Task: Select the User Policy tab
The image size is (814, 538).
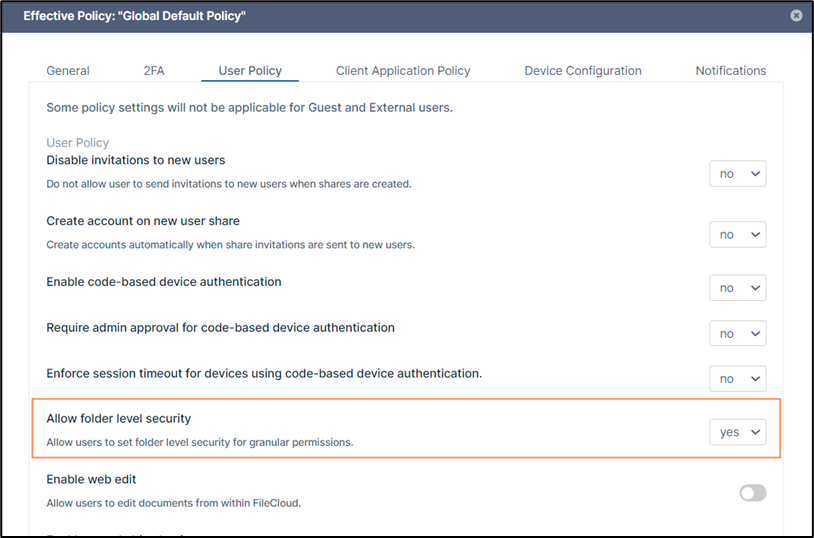Action: tap(250, 71)
